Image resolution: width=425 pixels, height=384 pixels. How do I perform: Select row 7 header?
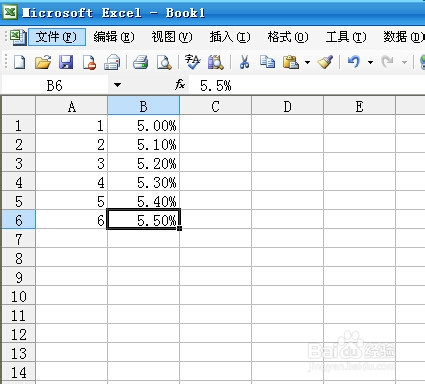(x=19, y=239)
